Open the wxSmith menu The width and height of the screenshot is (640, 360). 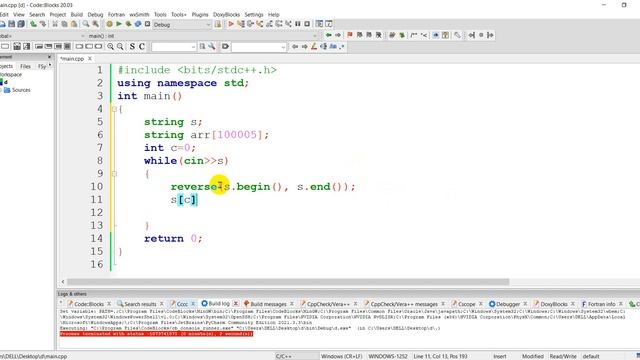coord(139,14)
